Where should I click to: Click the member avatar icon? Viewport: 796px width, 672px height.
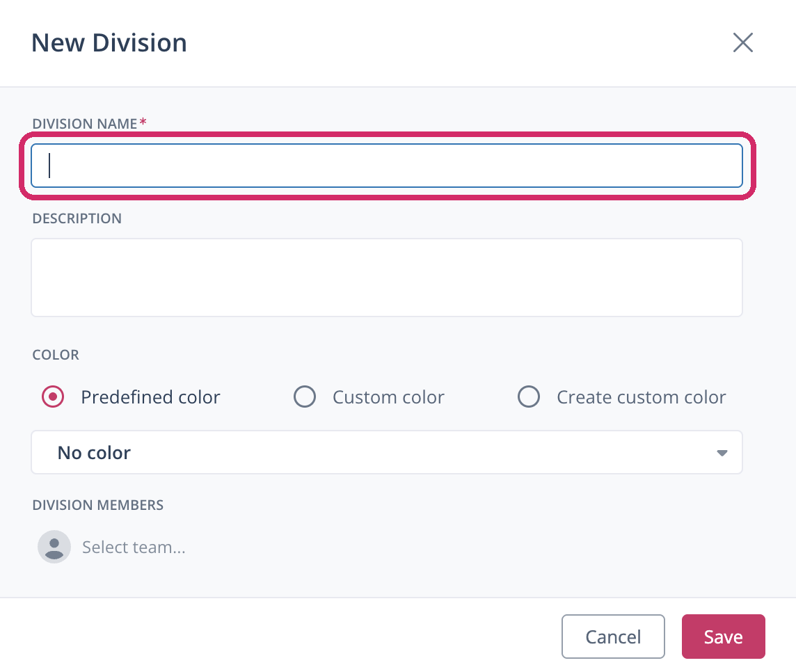point(54,547)
